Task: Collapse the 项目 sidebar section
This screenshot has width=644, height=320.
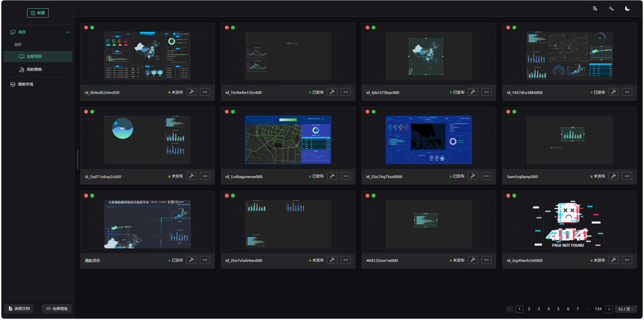Action: pos(67,32)
